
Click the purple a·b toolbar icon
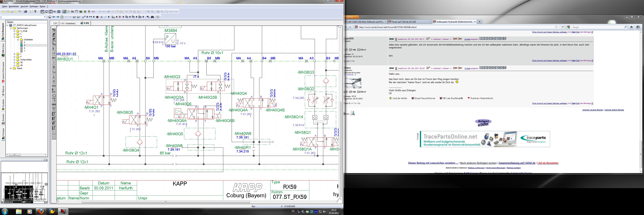93,12
